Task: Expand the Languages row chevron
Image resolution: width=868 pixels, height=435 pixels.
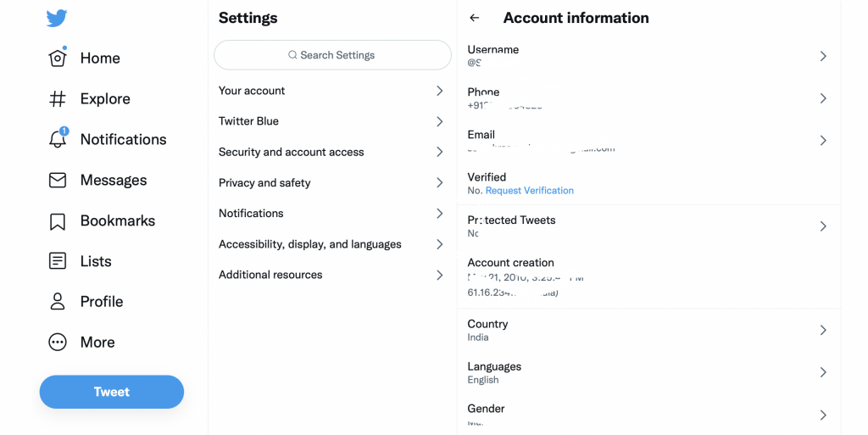Action: pos(822,372)
